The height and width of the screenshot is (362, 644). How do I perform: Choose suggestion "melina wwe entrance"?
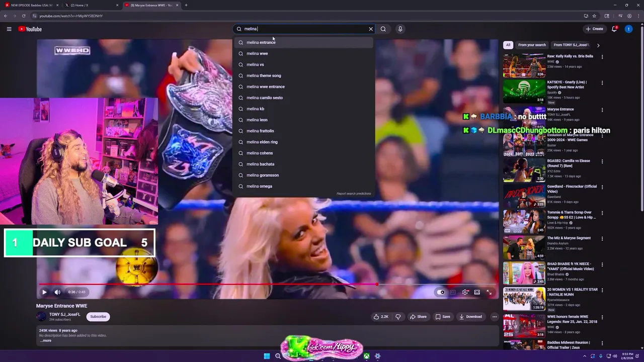coord(303,86)
